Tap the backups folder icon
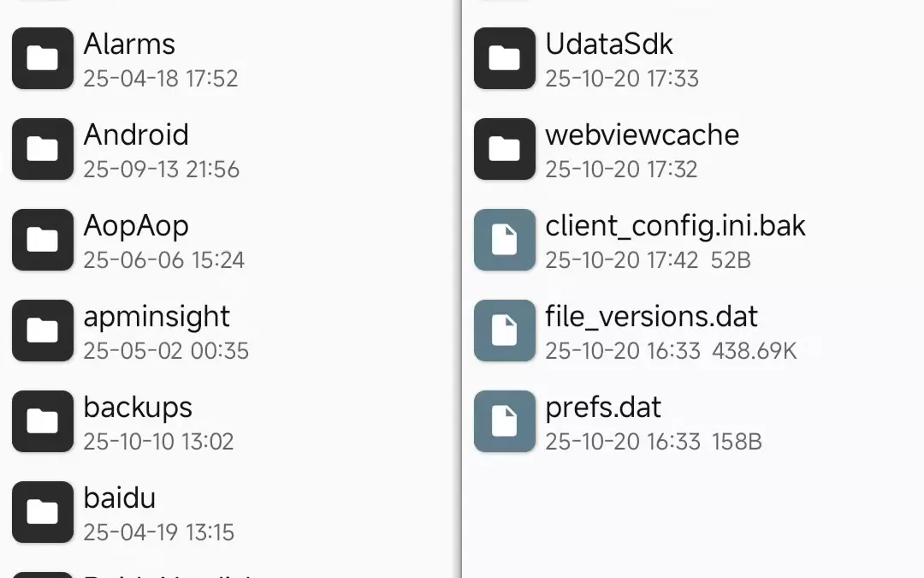This screenshot has width=924, height=578. pos(42,421)
